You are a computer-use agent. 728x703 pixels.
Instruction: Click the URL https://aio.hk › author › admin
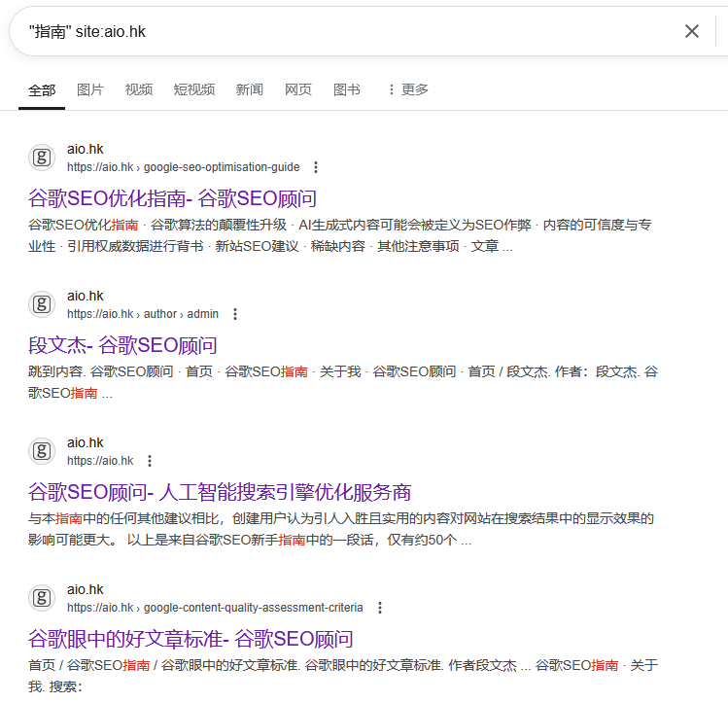click(x=143, y=314)
